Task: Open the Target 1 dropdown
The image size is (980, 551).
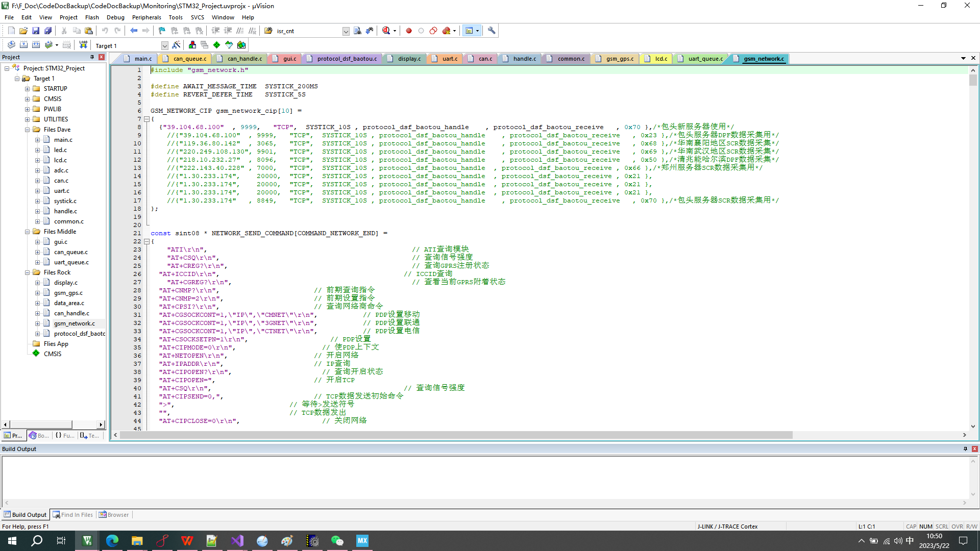Action: pos(164,45)
